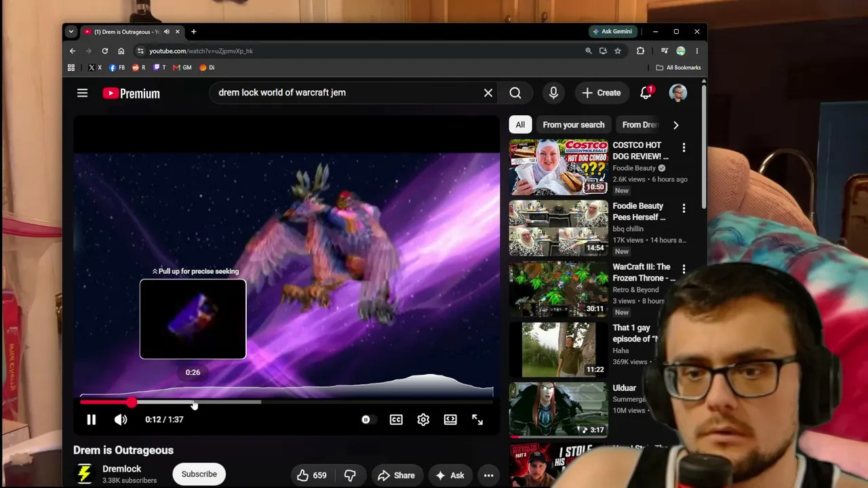The image size is (868, 488).
Task: Open the YouTube account avatar menu
Action: tap(678, 93)
